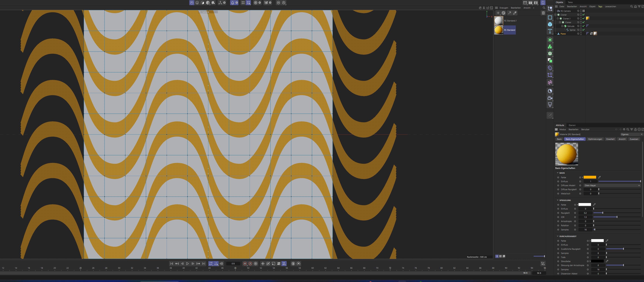The height and width of the screenshot is (282, 644).
Task: Open workplane grid icon
Action: pos(243,3)
